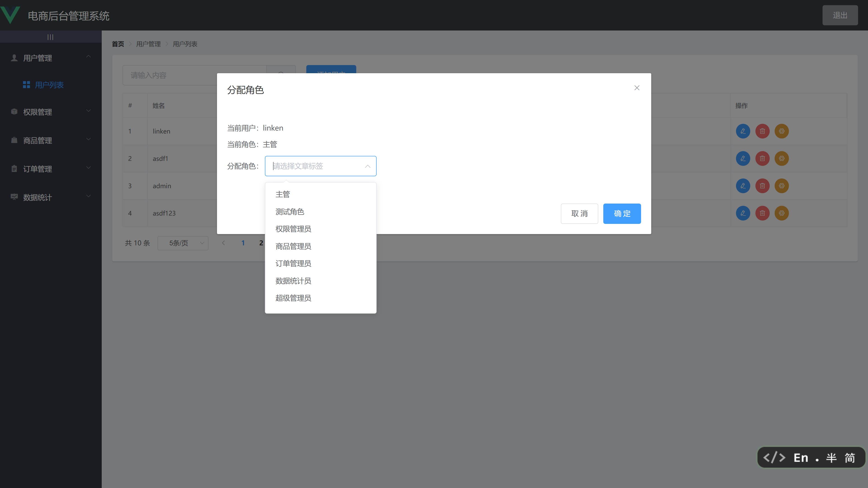Open role settings gear icon for admin
The width and height of the screenshot is (868, 488).
pyautogui.click(x=782, y=185)
